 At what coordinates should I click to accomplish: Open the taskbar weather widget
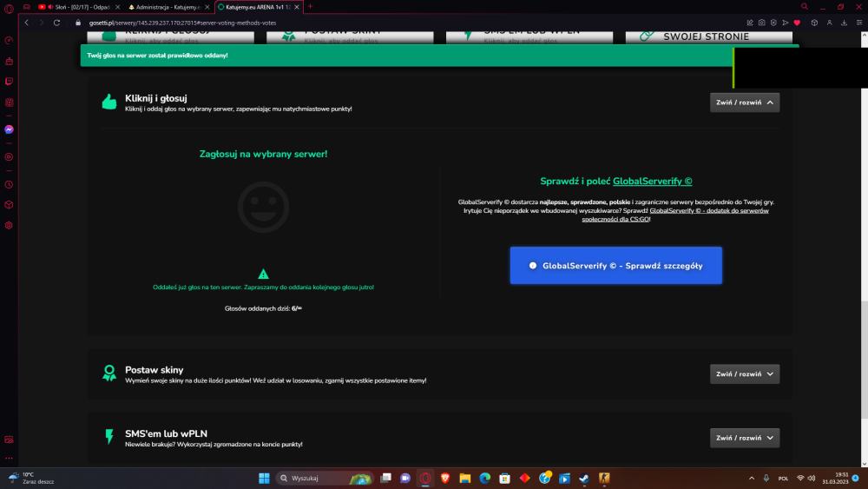coord(31,478)
